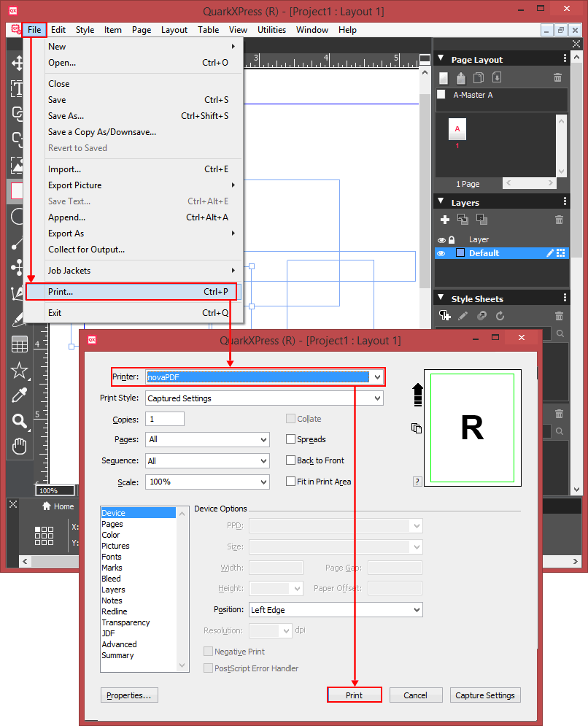Enable the Spreads checkbox
The width and height of the screenshot is (588, 726).
(x=291, y=439)
